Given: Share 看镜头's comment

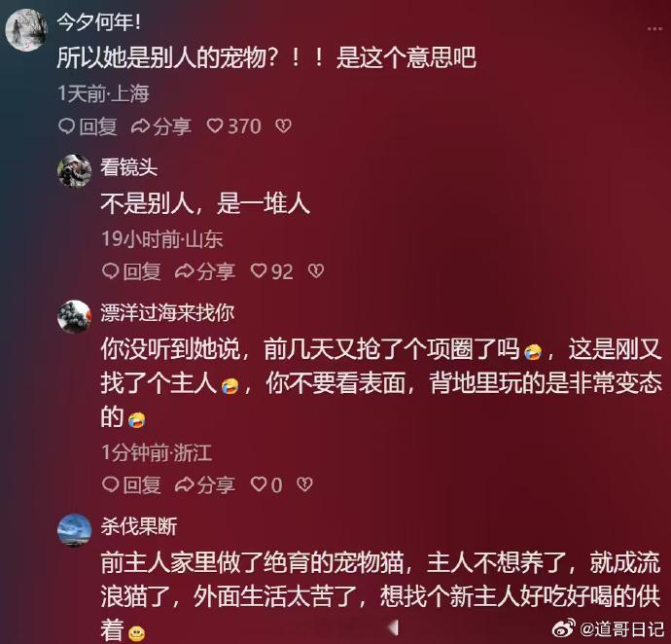Looking at the screenshot, I should [204, 271].
